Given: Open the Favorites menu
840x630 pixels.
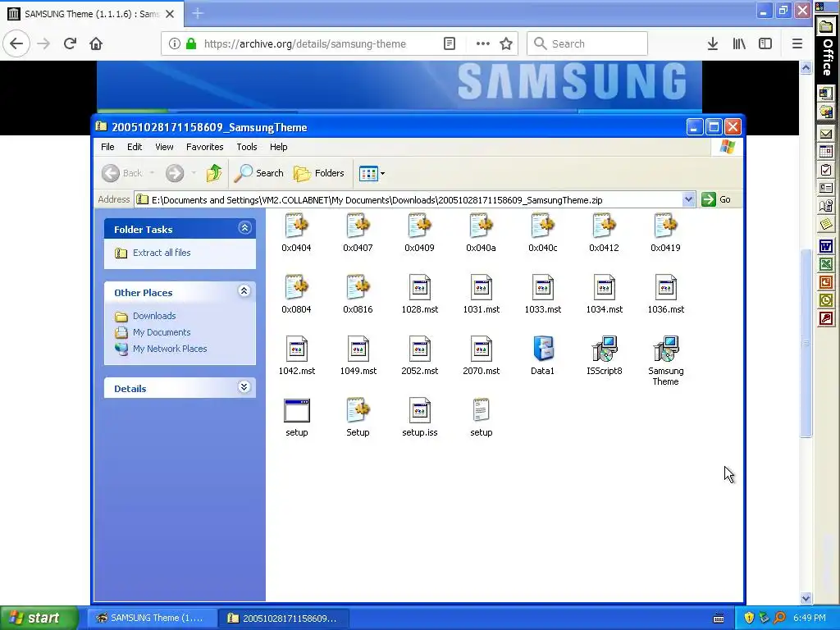Looking at the screenshot, I should pyautogui.click(x=204, y=147).
